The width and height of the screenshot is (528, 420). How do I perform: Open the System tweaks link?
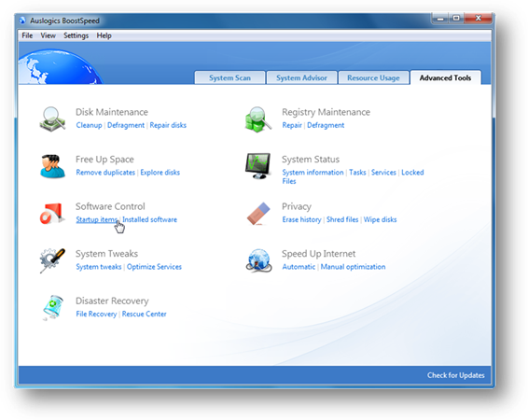(99, 267)
